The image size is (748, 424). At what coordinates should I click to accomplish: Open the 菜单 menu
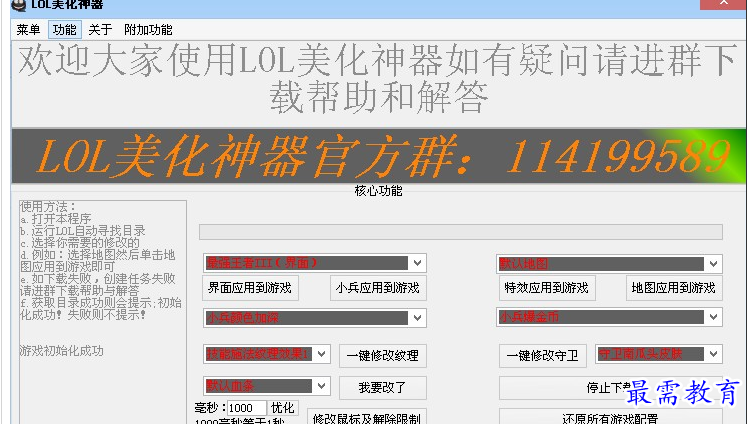[28, 30]
